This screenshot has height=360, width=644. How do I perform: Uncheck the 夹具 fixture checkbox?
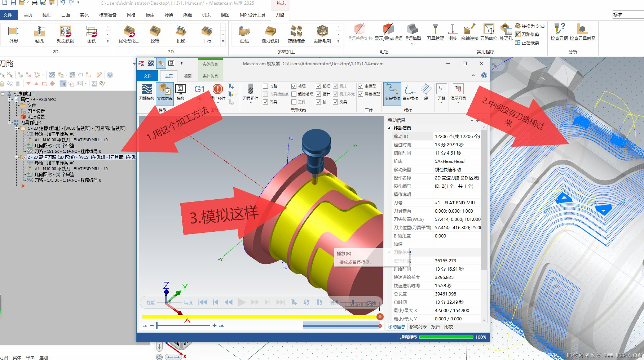pos(335,102)
